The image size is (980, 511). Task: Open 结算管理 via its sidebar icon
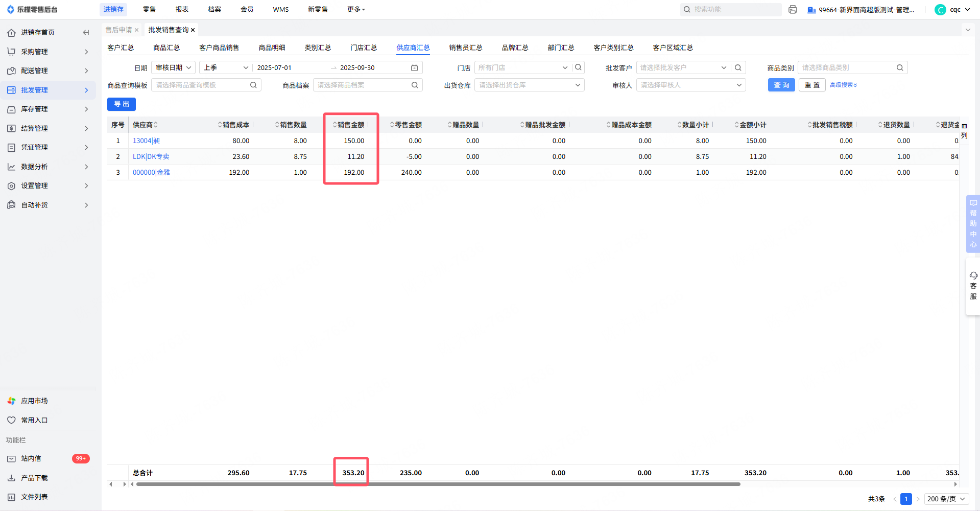(11, 128)
